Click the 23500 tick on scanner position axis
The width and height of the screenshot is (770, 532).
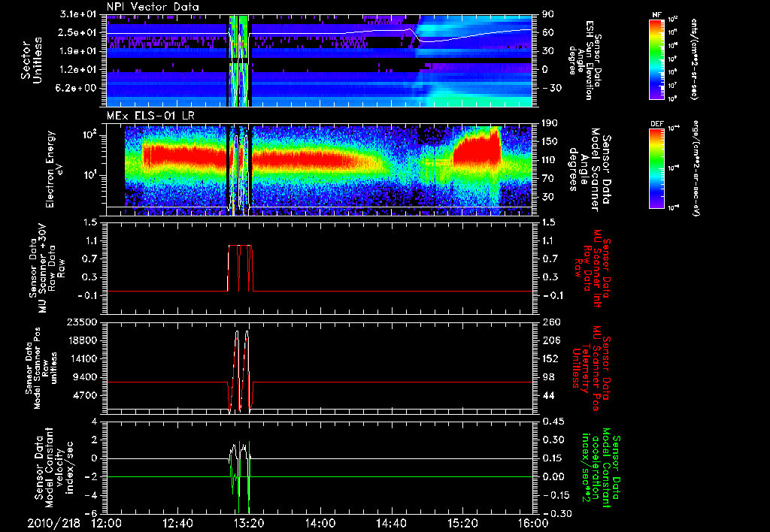[83, 322]
